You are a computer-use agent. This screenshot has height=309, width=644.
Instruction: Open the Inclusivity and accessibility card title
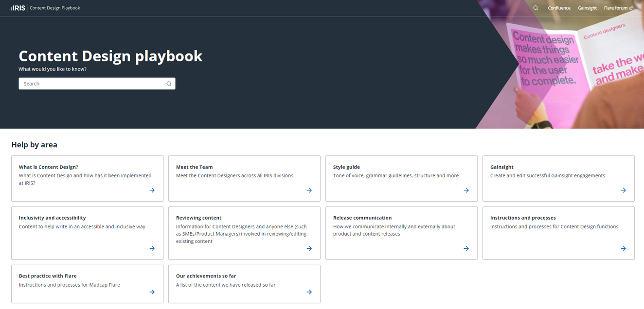tap(52, 218)
